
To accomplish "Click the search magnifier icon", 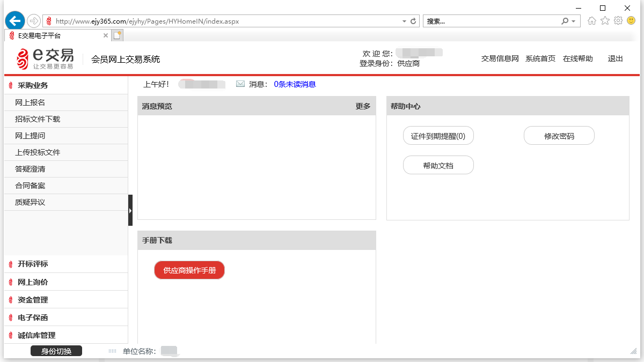I will point(565,21).
